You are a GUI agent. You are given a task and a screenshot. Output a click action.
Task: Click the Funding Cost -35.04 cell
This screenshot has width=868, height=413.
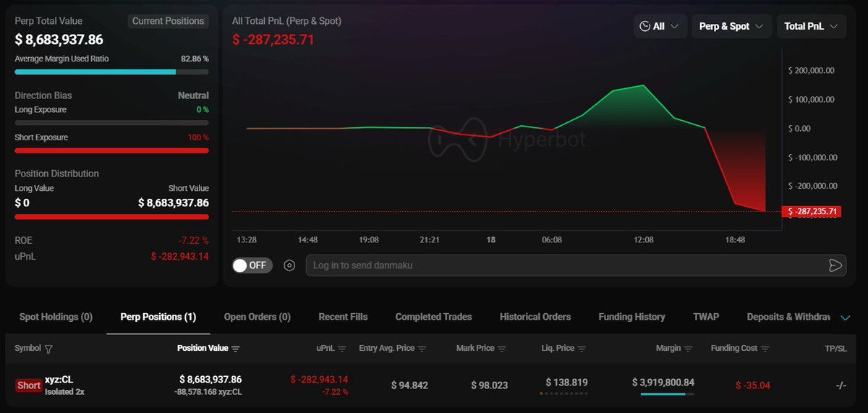pyautogui.click(x=753, y=386)
